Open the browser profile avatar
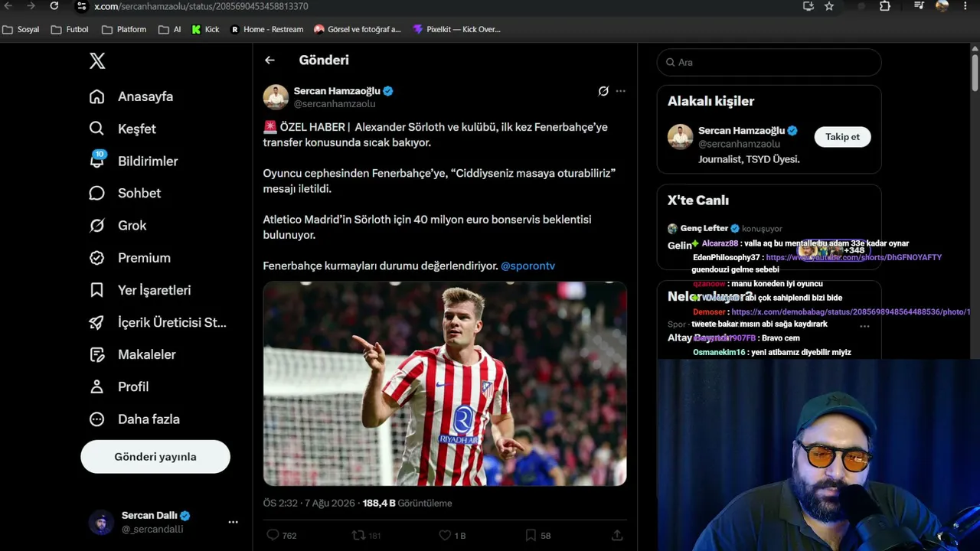 942,6
